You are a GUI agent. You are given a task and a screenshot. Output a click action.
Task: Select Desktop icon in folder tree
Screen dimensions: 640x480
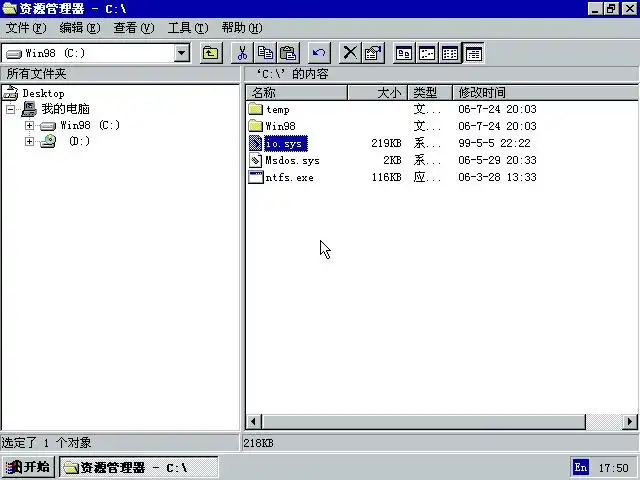coord(11,93)
